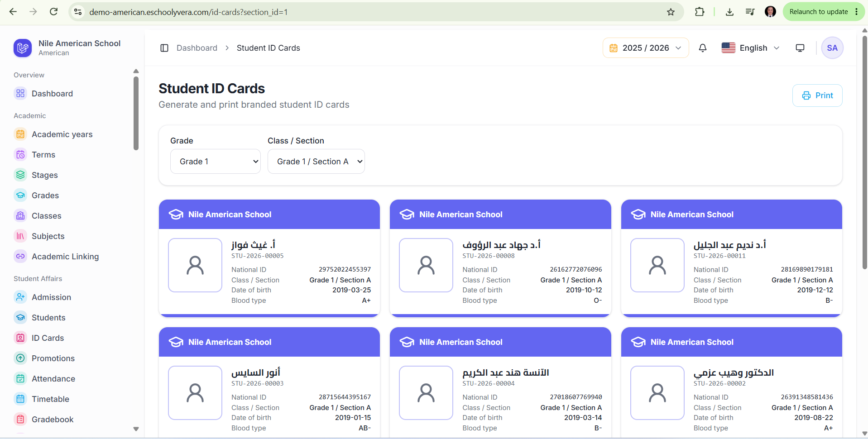This screenshot has width=868, height=439.
Task: Click the Classes building icon
Action: (x=20, y=216)
